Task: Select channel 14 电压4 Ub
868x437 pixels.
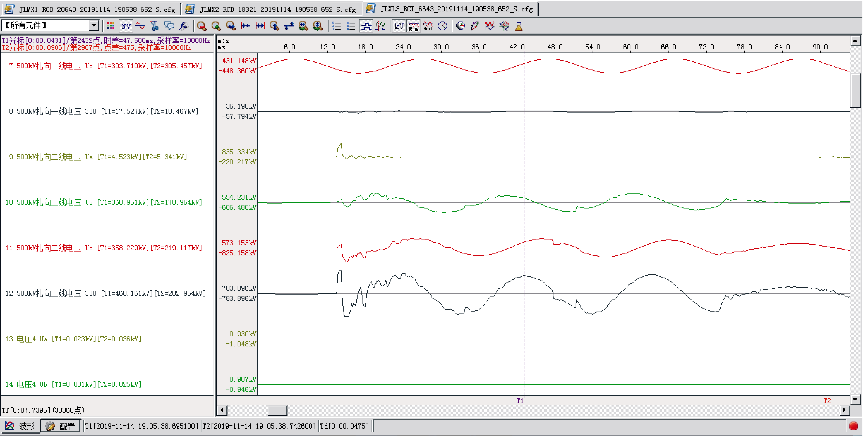Action: click(74, 384)
